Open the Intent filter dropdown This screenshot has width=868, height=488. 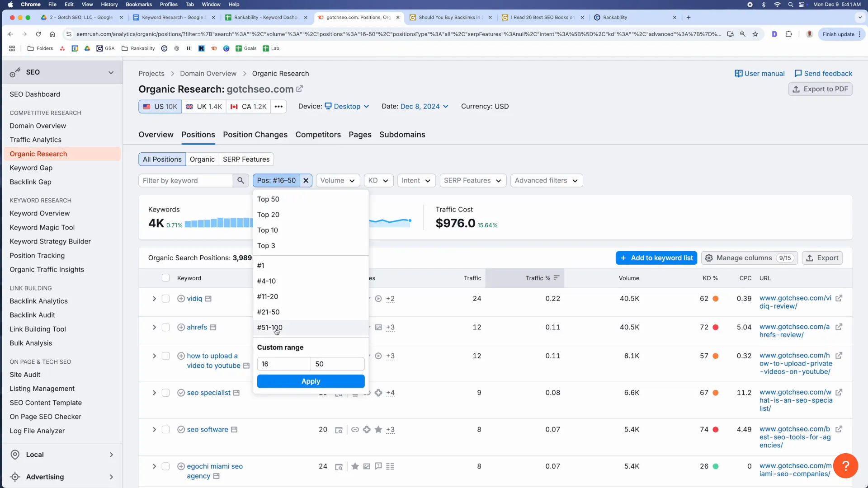tap(416, 180)
